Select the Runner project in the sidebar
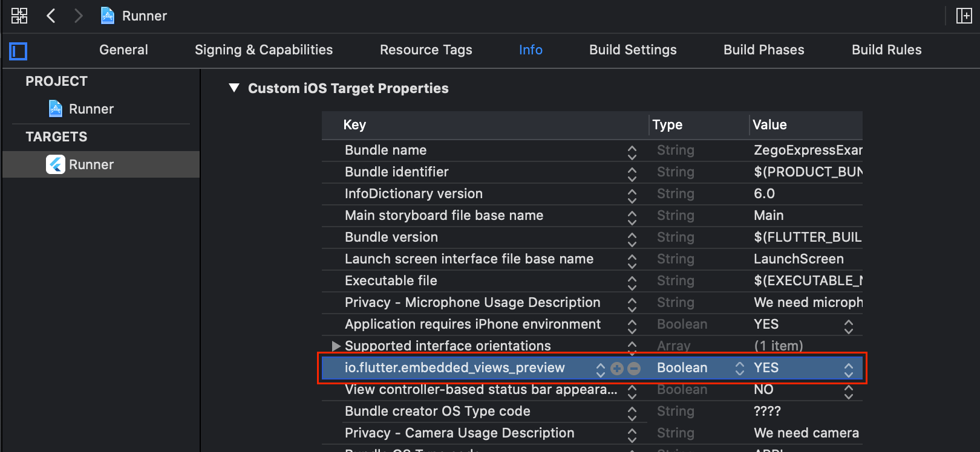 point(91,109)
